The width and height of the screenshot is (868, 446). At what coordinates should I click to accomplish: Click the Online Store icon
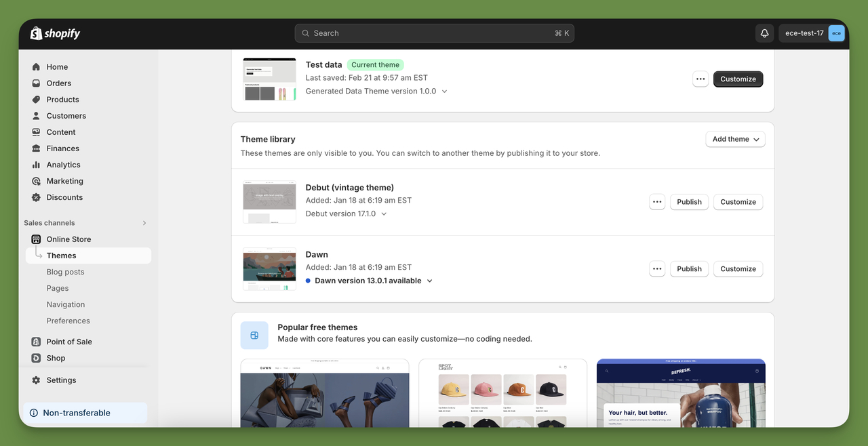(37, 239)
